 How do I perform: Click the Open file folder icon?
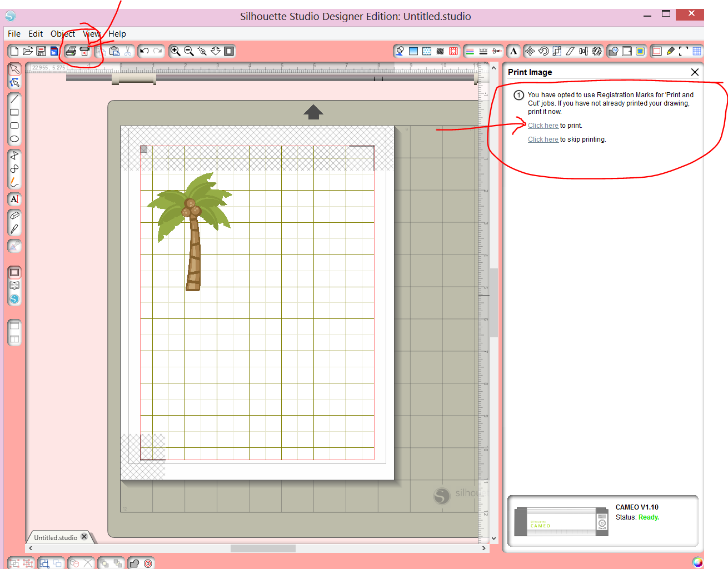click(28, 51)
